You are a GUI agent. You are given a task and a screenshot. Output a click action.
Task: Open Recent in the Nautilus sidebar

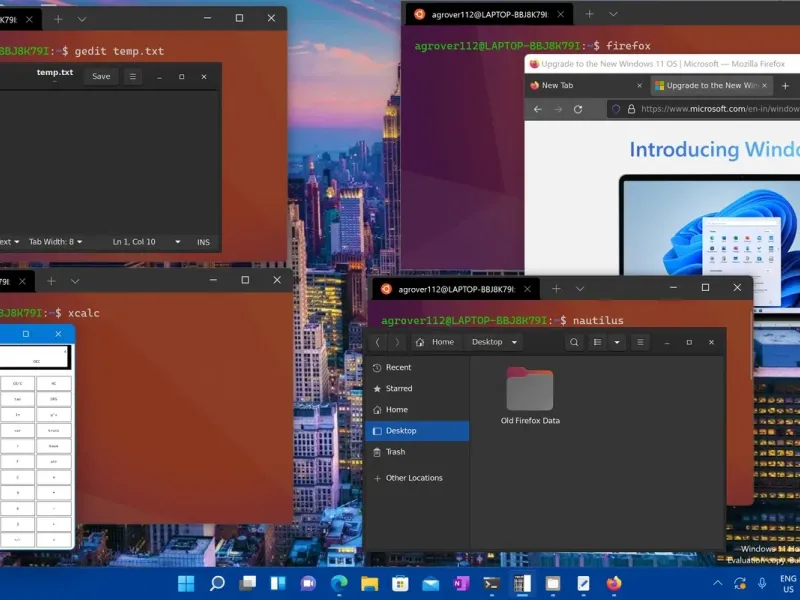click(417, 367)
